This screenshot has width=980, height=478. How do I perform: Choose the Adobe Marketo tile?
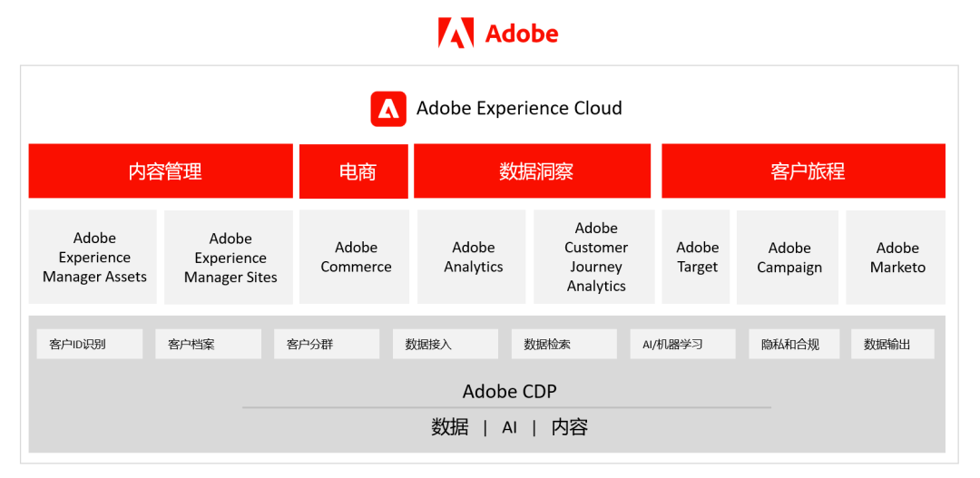coord(897,258)
